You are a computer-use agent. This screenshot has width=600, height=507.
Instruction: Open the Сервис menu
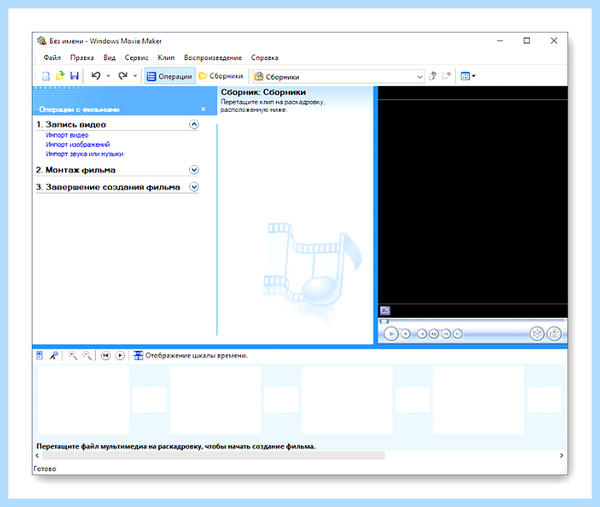pyautogui.click(x=137, y=57)
